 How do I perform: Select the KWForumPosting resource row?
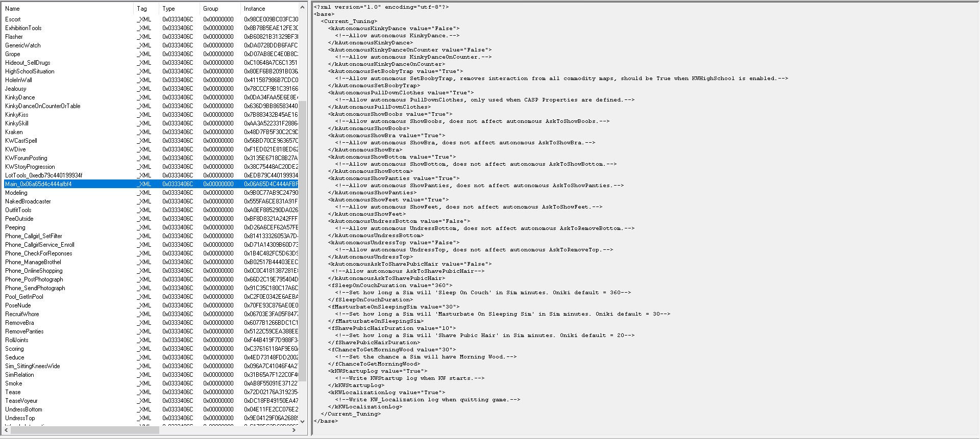(x=151, y=158)
